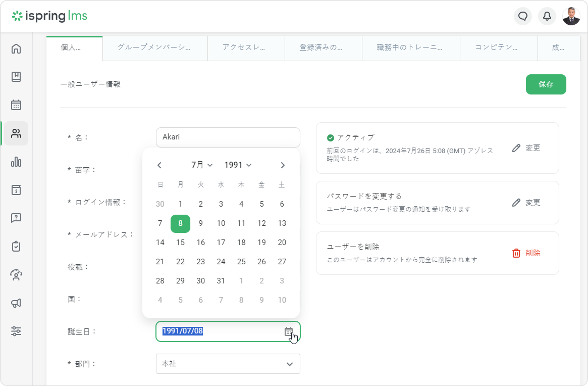
Task: Expand the 1991 year dropdown
Action: pos(238,165)
